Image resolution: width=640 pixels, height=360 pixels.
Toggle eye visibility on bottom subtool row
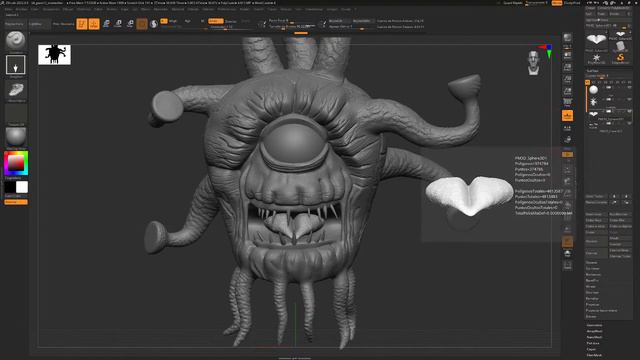point(630,123)
